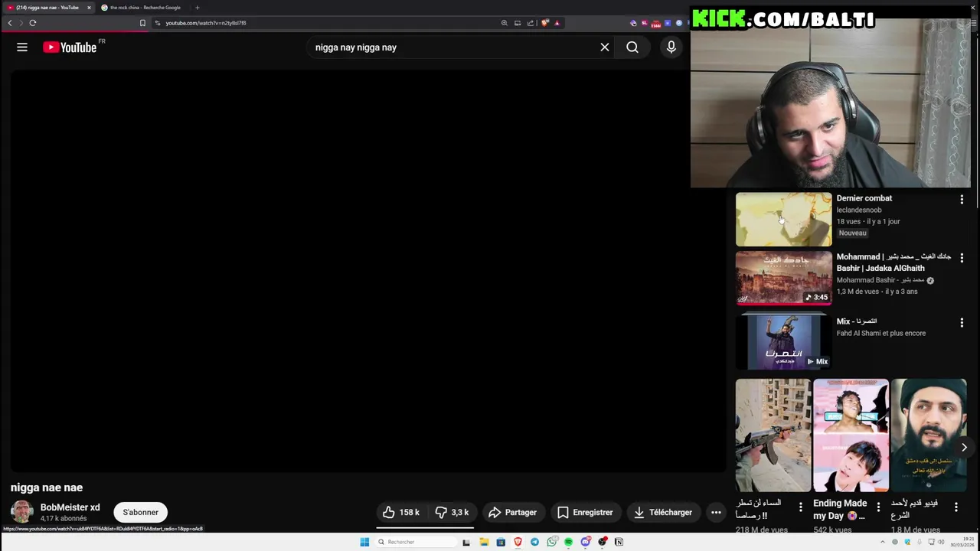Open Brave browser from taskbar
This screenshot has width=980, height=551.
518,542
